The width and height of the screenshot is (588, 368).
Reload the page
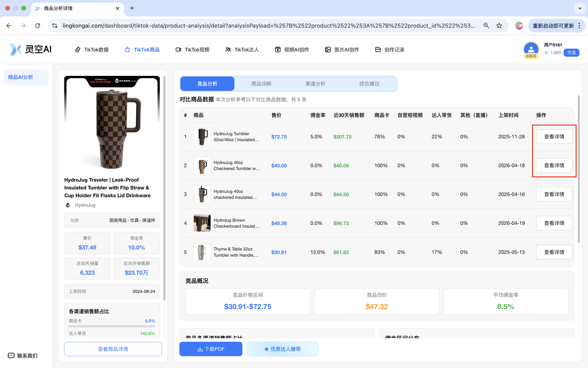tap(38, 26)
